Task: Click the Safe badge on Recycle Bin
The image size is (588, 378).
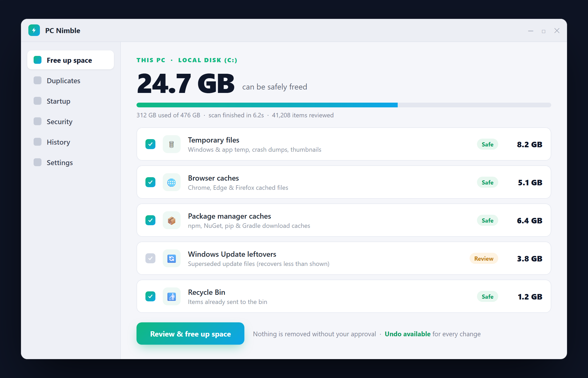Action: [x=487, y=297]
